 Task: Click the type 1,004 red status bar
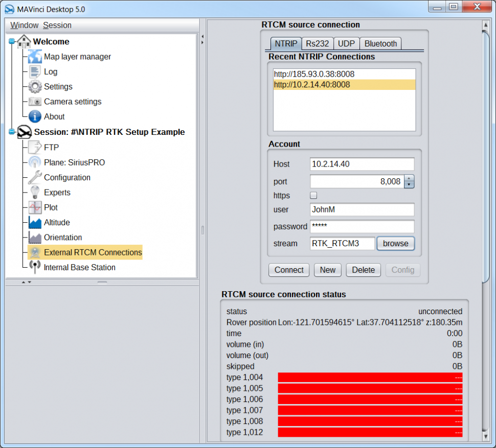[370, 377]
